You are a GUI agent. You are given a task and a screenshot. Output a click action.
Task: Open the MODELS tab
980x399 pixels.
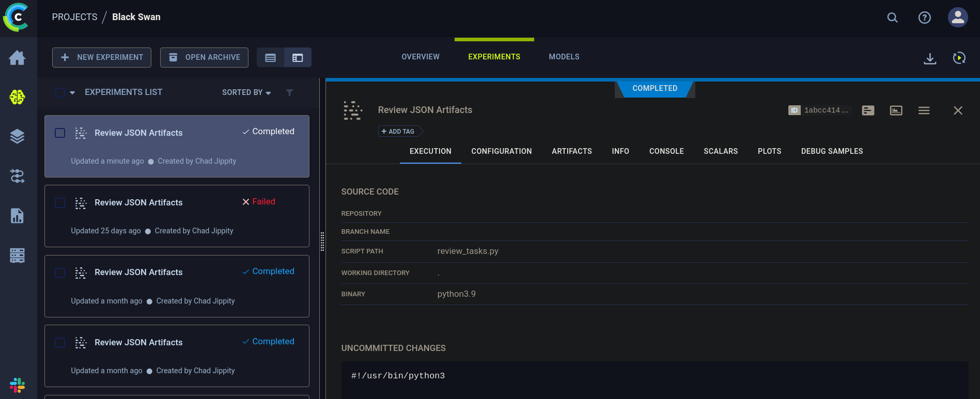coord(564,57)
